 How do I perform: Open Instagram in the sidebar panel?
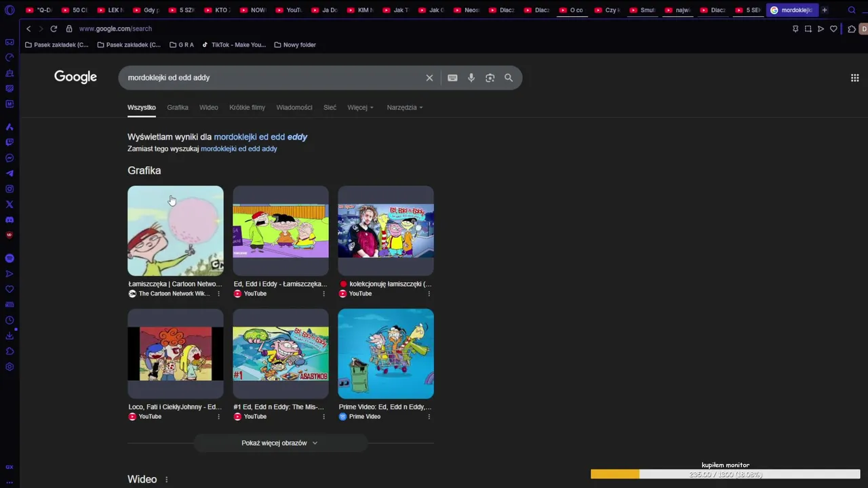point(9,189)
